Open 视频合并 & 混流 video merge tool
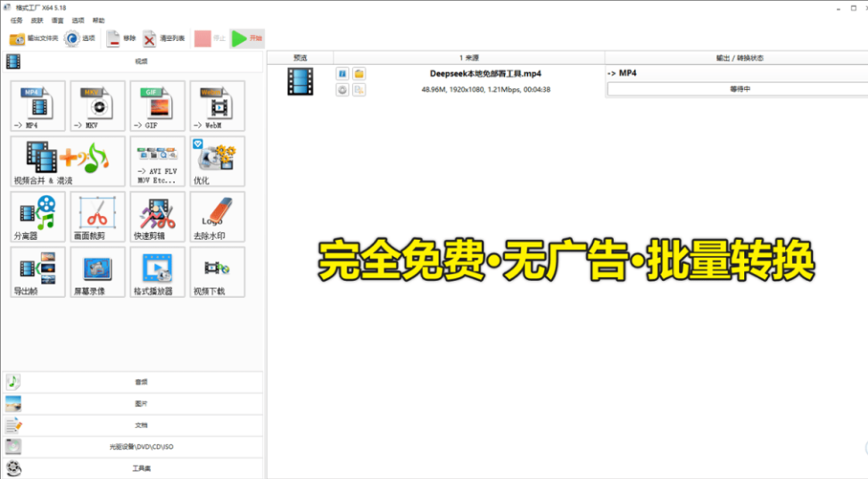868x479 pixels. point(68,161)
